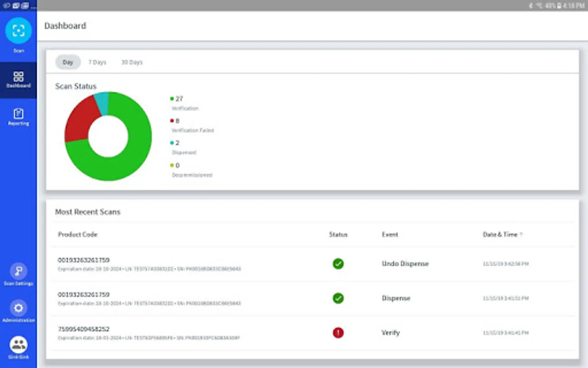
Task: Click the Product Code column header
Action: point(78,234)
